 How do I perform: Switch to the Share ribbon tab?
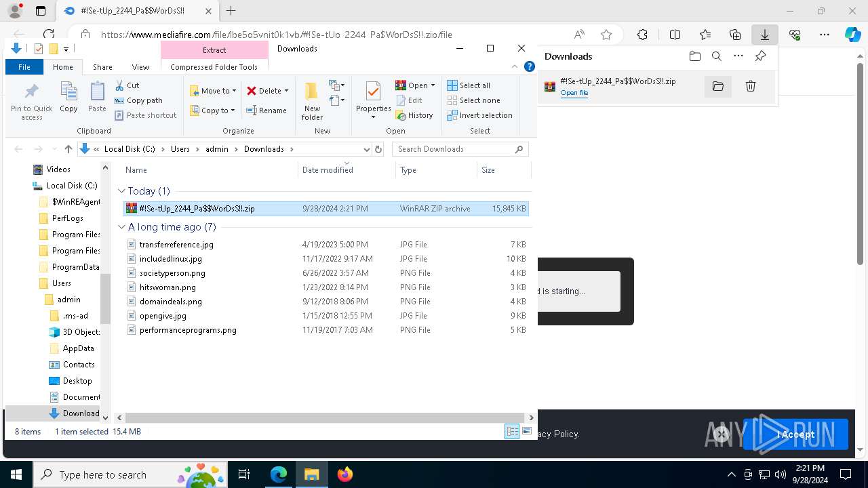point(102,67)
